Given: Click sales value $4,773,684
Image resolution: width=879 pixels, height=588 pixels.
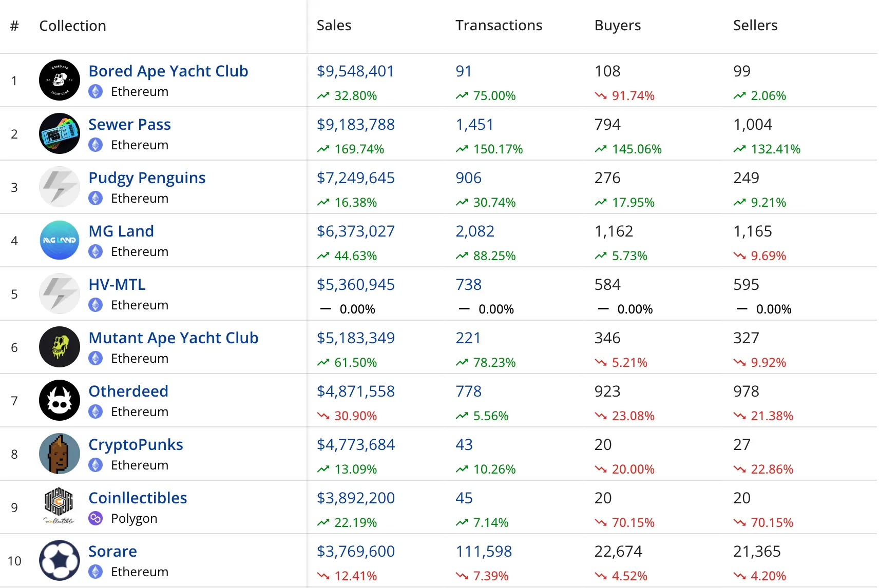Looking at the screenshot, I should [356, 444].
